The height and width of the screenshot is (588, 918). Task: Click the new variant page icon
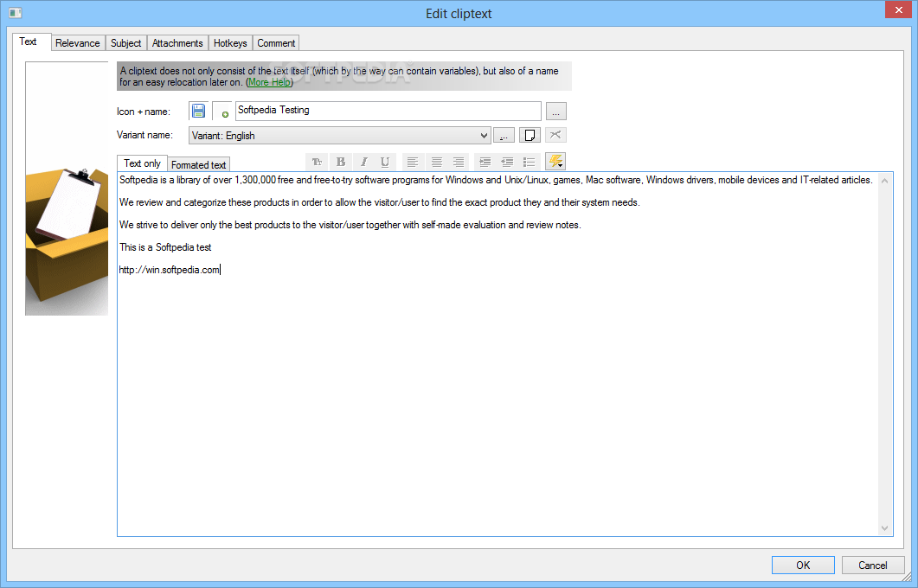coord(530,135)
